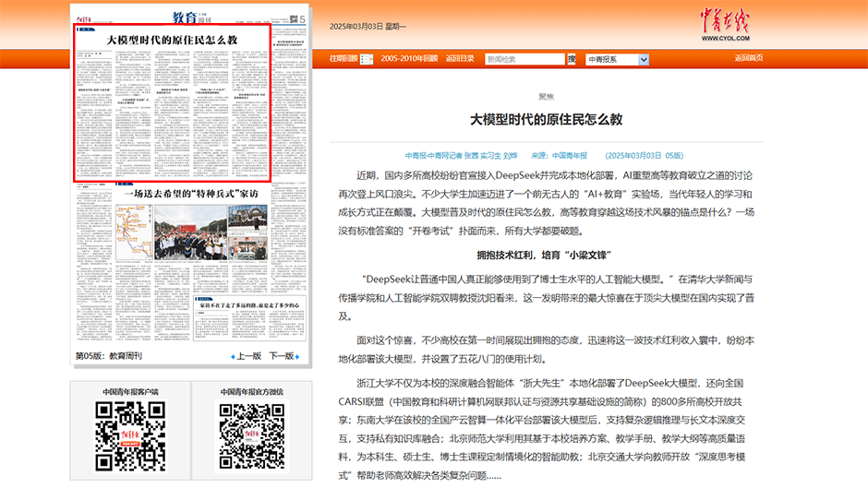Go to next page with 下一版
Viewport: 868px width, 488px height.
pos(282,356)
